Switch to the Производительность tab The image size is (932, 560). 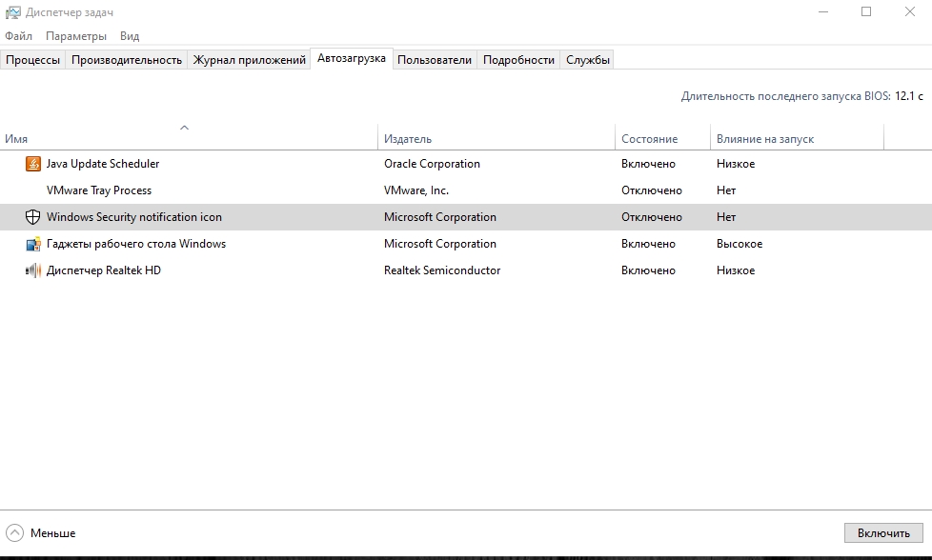coord(126,60)
